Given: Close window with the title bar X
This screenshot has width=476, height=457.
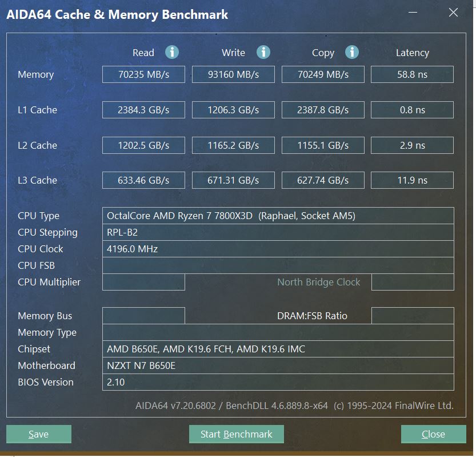Looking at the screenshot, I should (453, 13).
